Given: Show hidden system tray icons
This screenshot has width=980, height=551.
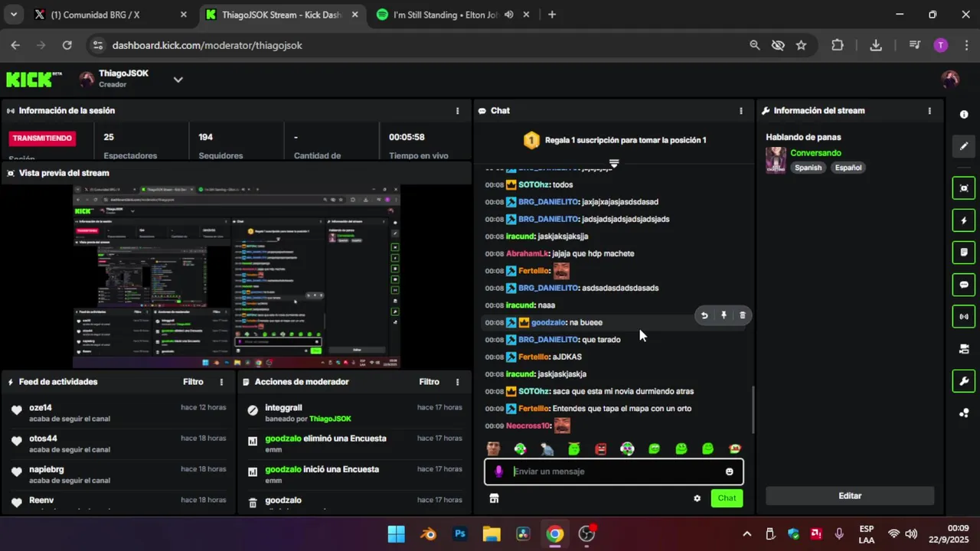Looking at the screenshot, I should click(x=746, y=534).
